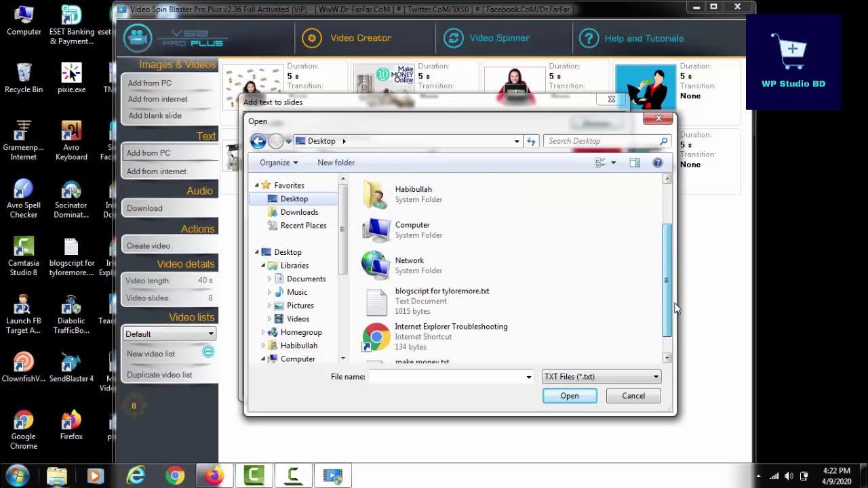Open Internet Explorer from the taskbar

[x=136, y=476]
